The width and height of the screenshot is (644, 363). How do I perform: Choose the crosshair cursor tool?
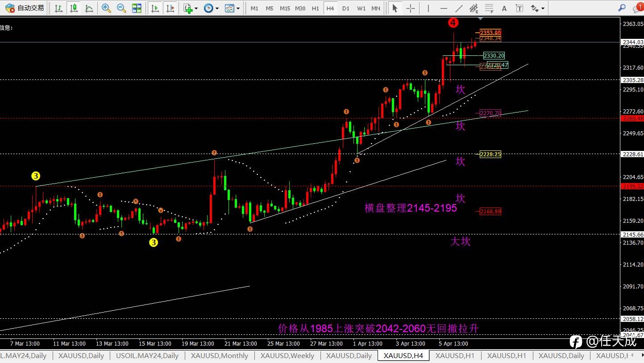point(410,8)
